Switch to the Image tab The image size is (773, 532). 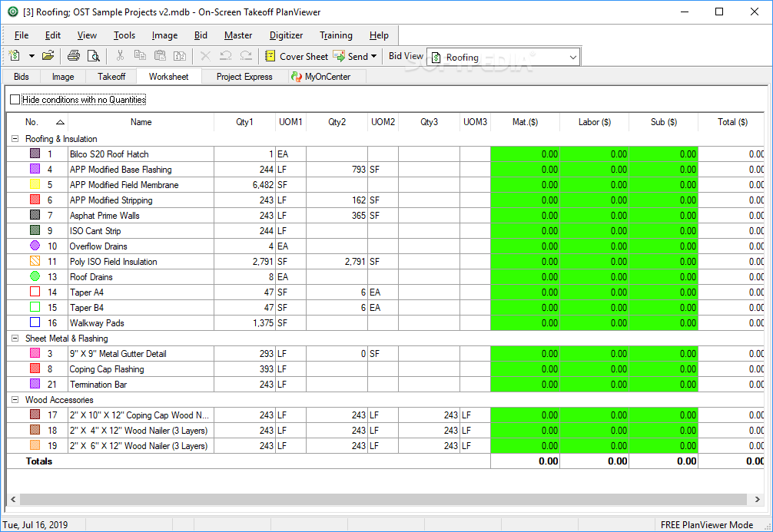click(63, 76)
